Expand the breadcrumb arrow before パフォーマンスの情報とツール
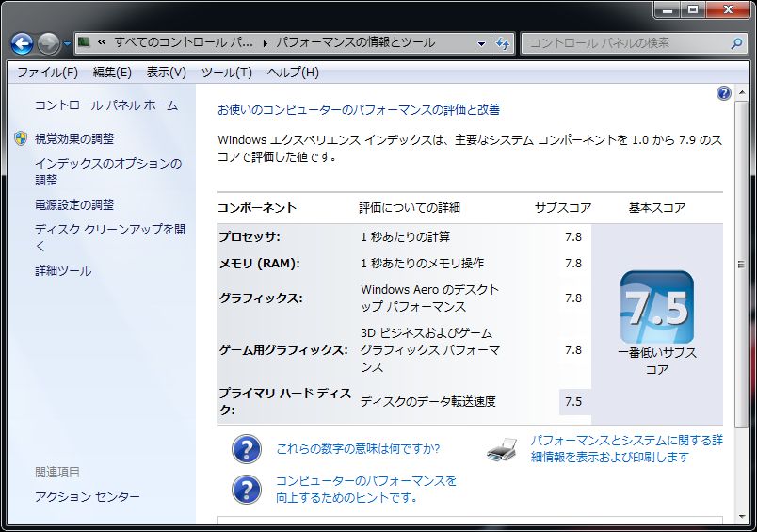Screen dimensions: 757x532 click(266, 43)
